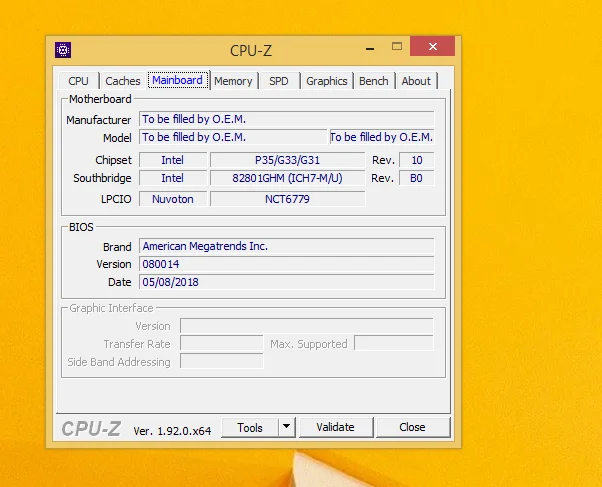
Task: Click the Southbridge vendor Intel field
Action: pyautogui.click(x=173, y=178)
